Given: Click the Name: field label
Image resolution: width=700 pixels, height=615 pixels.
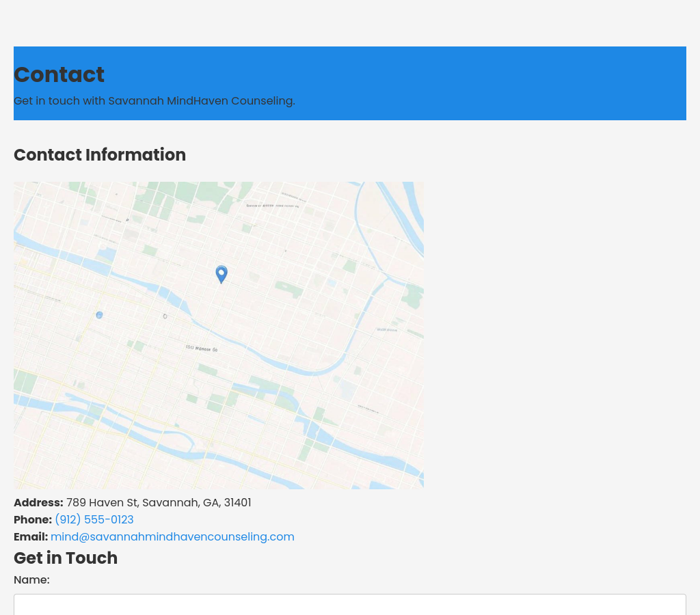Looking at the screenshot, I should coord(31,580).
